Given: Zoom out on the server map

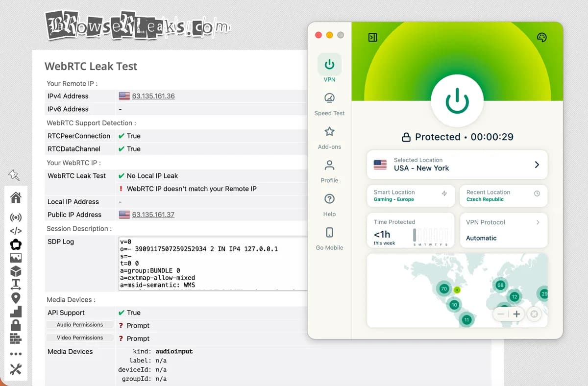Looking at the screenshot, I should pyautogui.click(x=501, y=314).
